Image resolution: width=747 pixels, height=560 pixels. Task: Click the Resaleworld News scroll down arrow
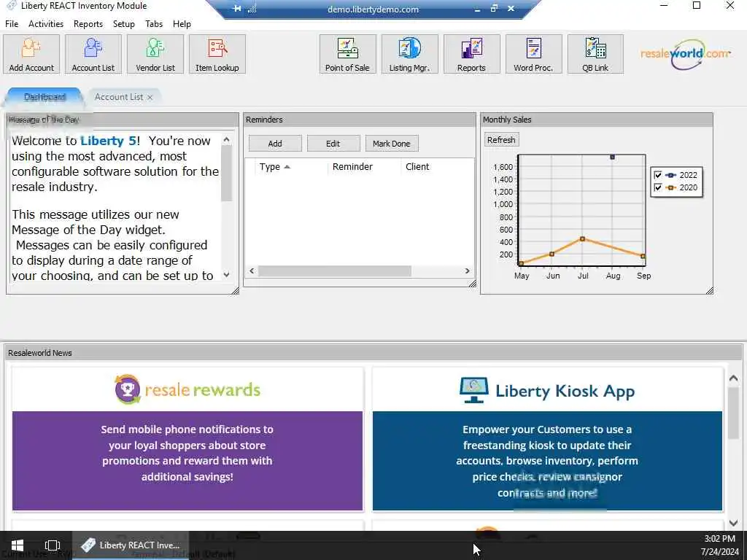tap(734, 523)
